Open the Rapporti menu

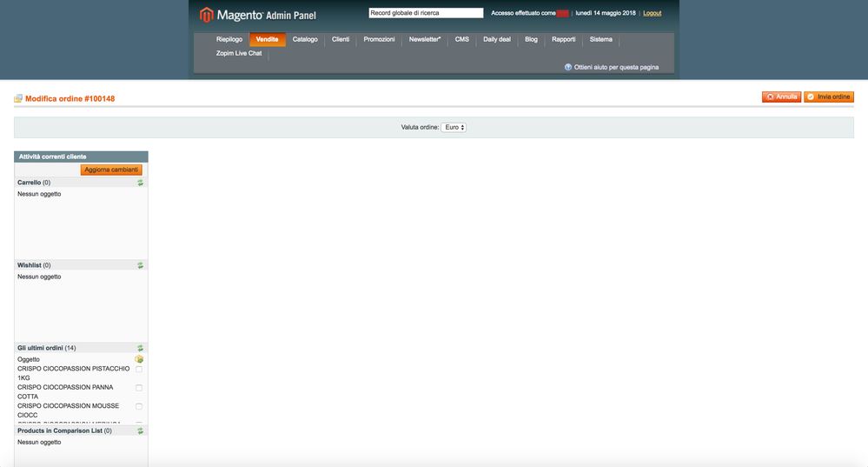(x=564, y=39)
